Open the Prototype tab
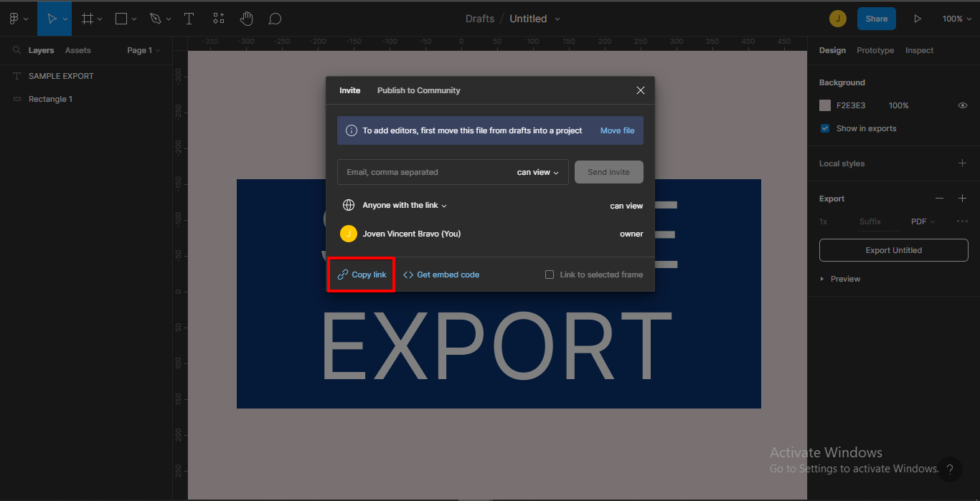Screen dimensions: 980x501 pyautogui.click(x=875, y=50)
